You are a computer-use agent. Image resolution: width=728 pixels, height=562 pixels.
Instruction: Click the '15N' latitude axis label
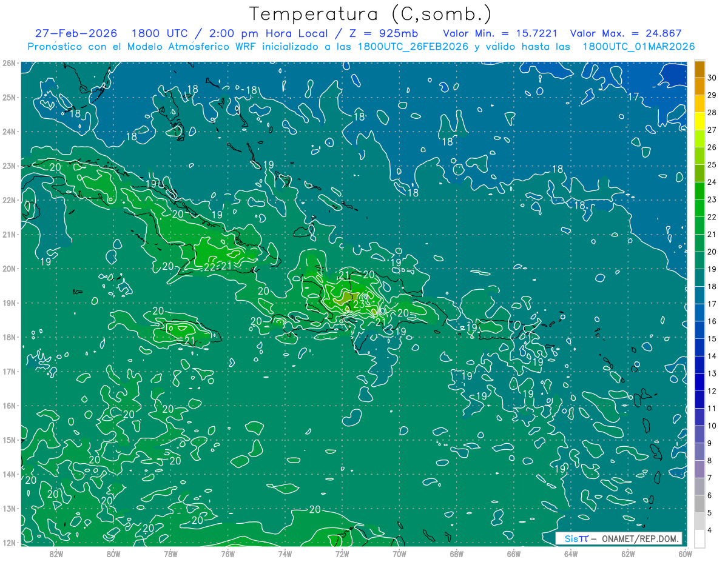[x=9, y=440]
